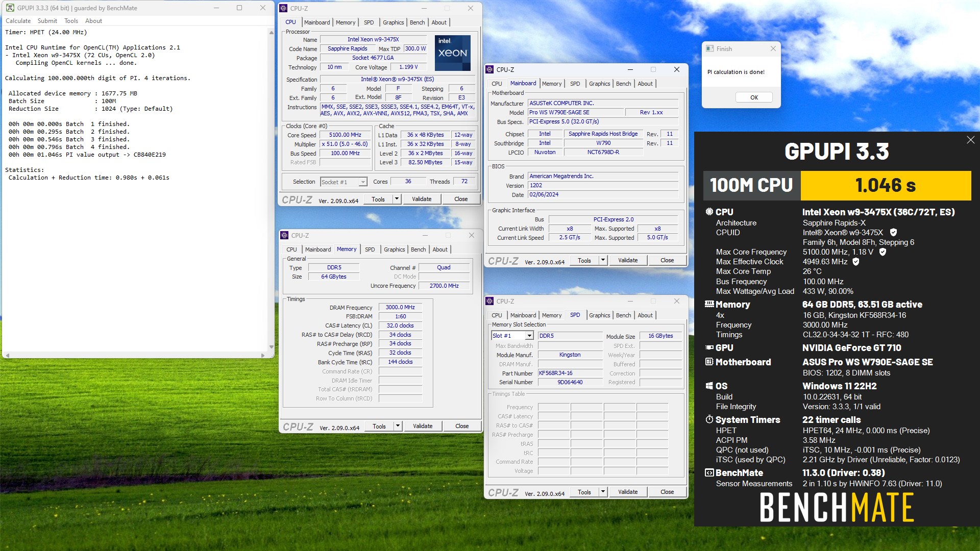Click the Serial Number 9D064640 field
Screen dimensions: 980x551
coord(570,382)
